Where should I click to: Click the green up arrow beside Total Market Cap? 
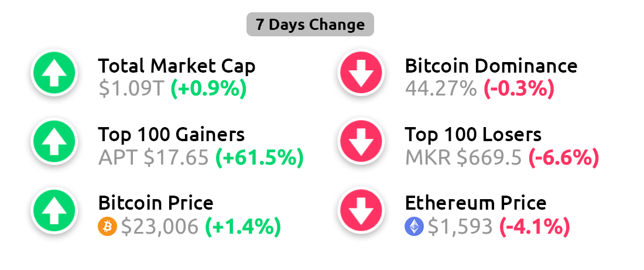pyautogui.click(x=54, y=72)
